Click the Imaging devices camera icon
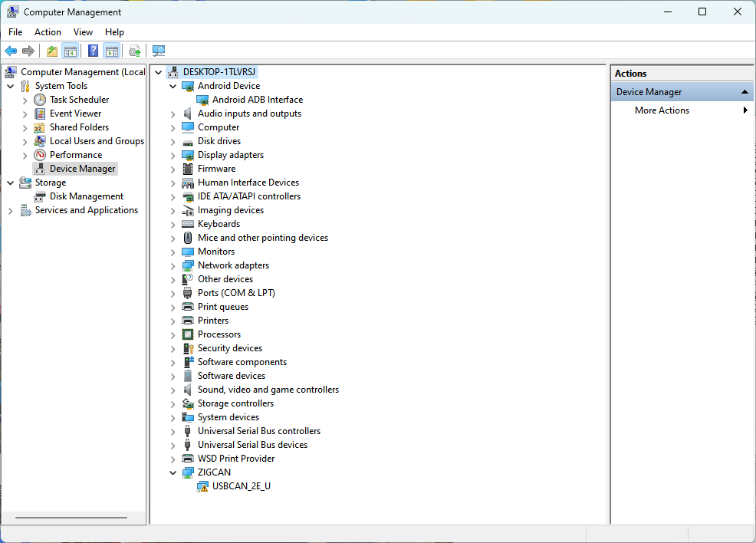The height and width of the screenshot is (543, 756). click(x=188, y=210)
